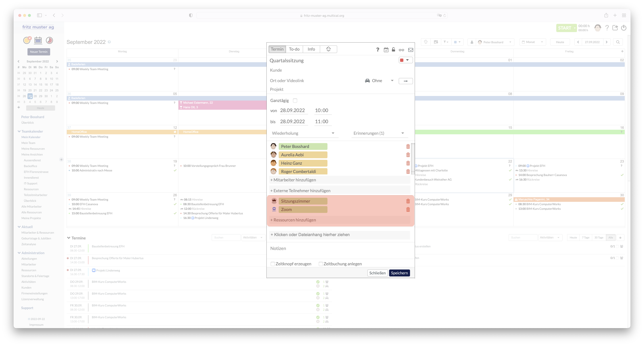Switch to the Info tab
This screenshot has height=346, width=644.
[311, 49]
